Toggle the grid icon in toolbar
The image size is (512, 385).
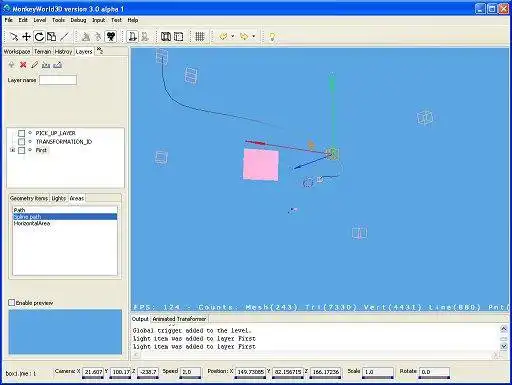point(199,36)
